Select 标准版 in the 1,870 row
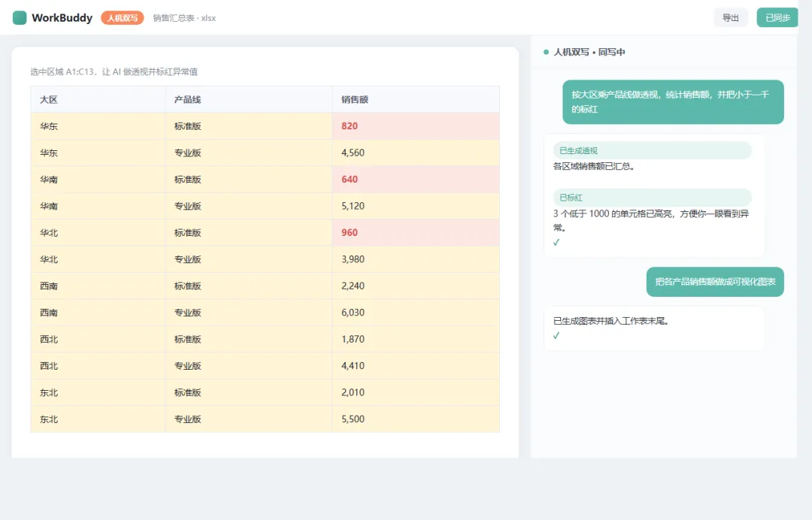812x520 pixels. pos(249,339)
